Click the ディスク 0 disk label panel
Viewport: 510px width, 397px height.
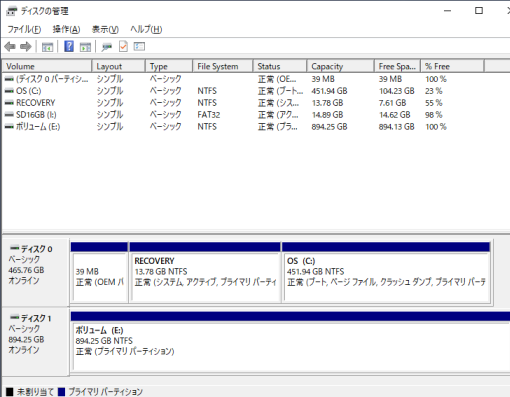coord(36,272)
